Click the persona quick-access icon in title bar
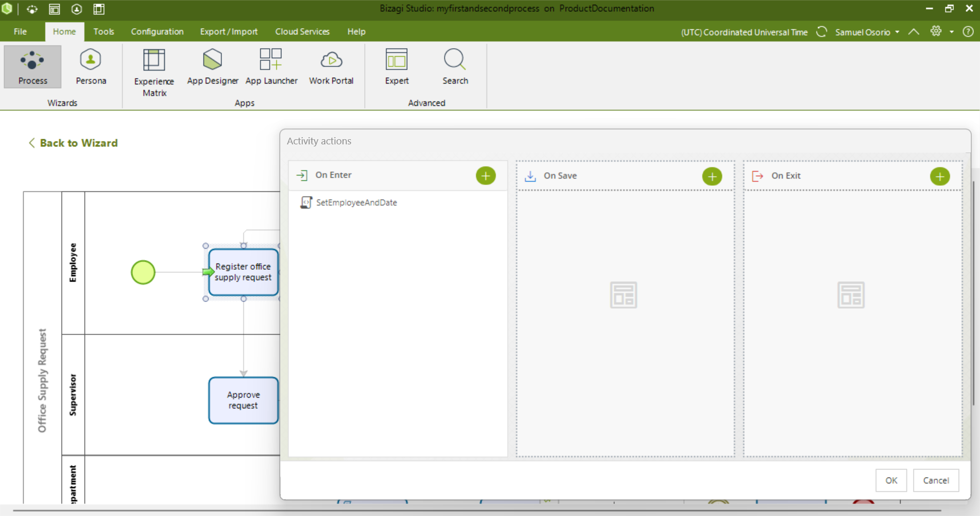This screenshot has height=516, width=980. (77, 9)
